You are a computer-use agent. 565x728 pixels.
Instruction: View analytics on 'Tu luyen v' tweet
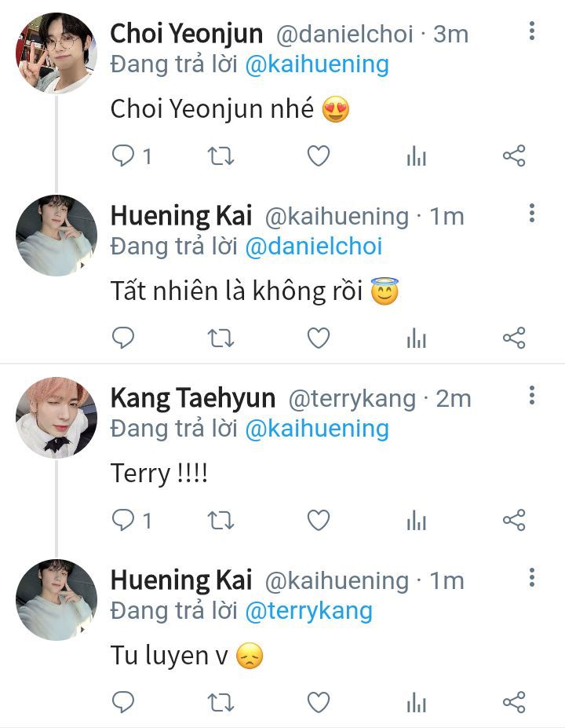click(416, 702)
